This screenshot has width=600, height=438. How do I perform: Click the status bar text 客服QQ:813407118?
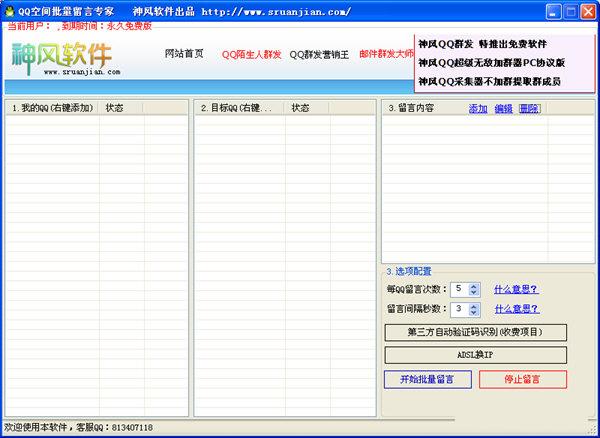click(114, 427)
